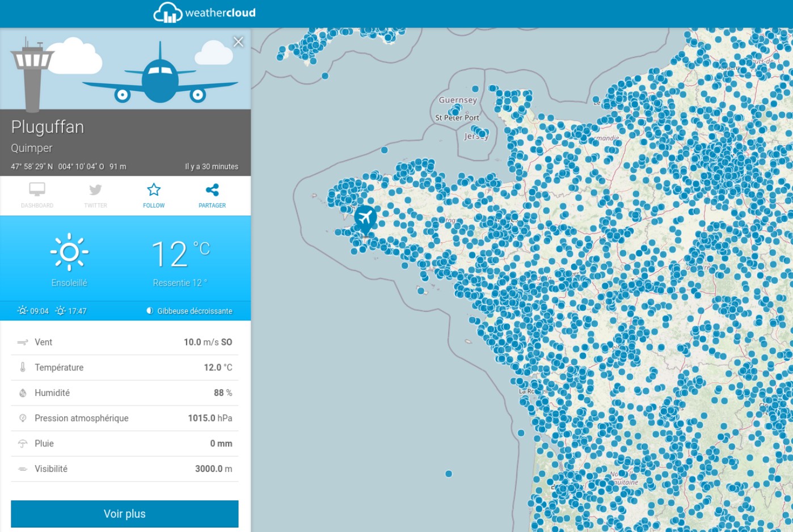The height and width of the screenshot is (532, 793).
Task: Select the Vent wind row
Action: [x=125, y=342]
